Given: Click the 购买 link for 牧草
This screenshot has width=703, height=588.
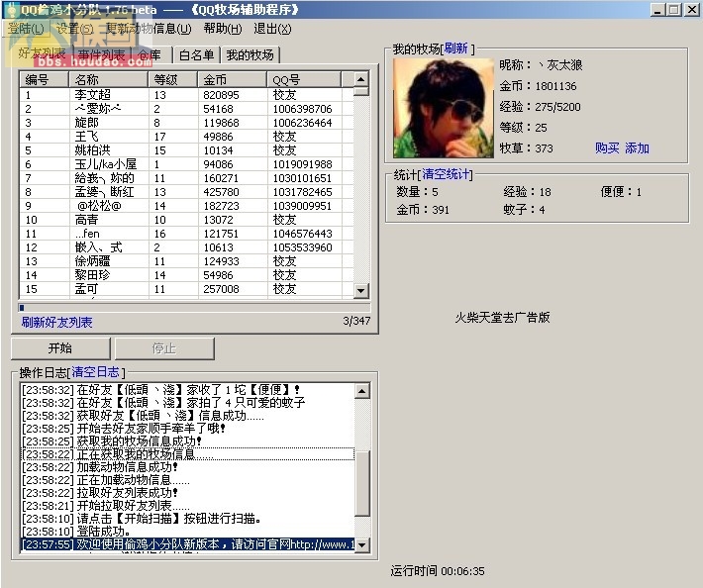Looking at the screenshot, I should click(607, 148).
